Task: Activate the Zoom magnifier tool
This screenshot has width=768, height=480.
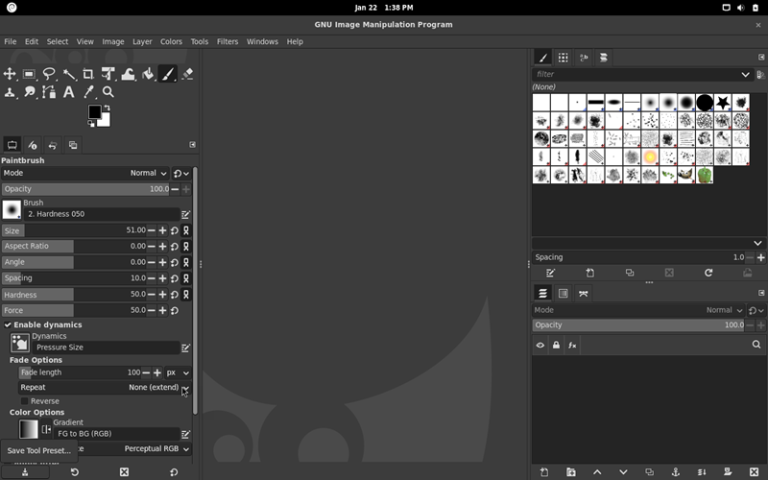Action: [108, 92]
